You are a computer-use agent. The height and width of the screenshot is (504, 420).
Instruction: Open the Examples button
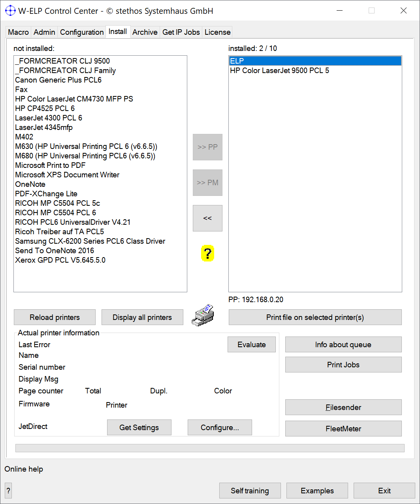[x=317, y=491]
